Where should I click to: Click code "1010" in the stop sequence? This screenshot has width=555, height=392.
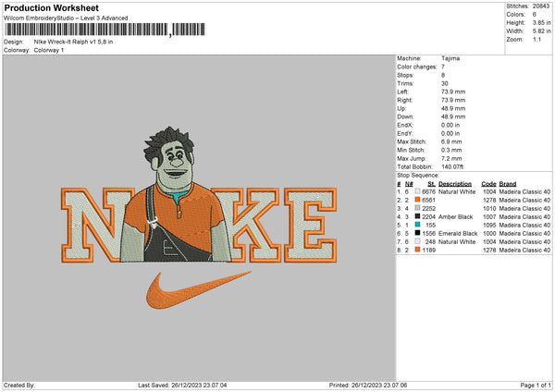coord(489,208)
